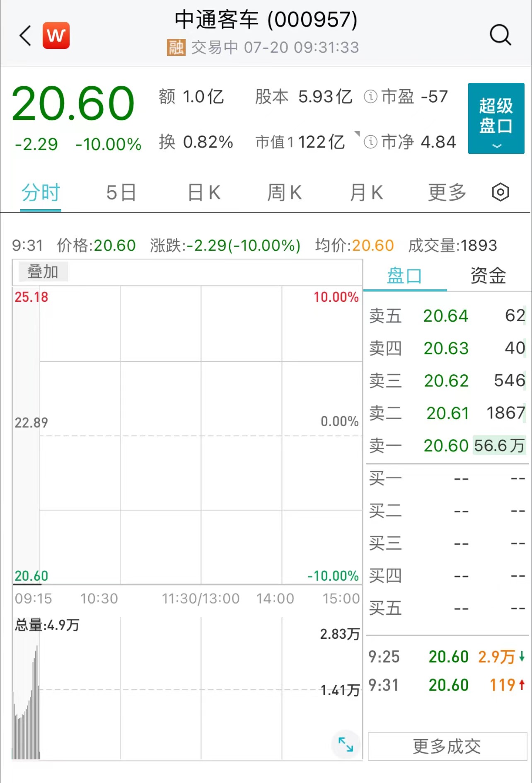Open 更多成交 trade list

(x=447, y=747)
